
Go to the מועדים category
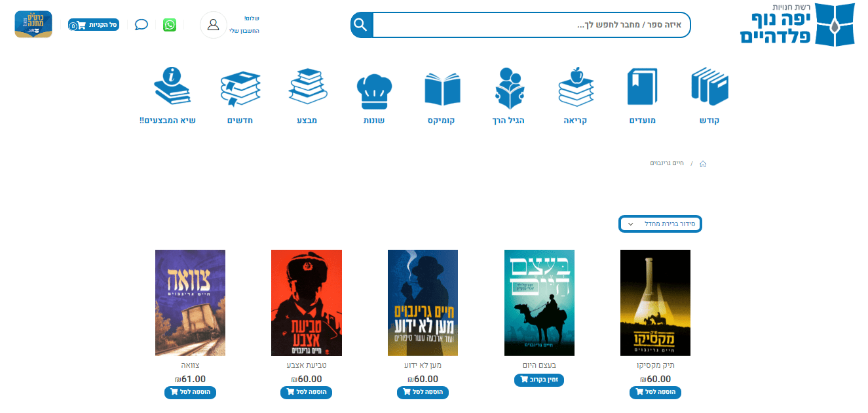pyautogui.click(x=642, y=121)
